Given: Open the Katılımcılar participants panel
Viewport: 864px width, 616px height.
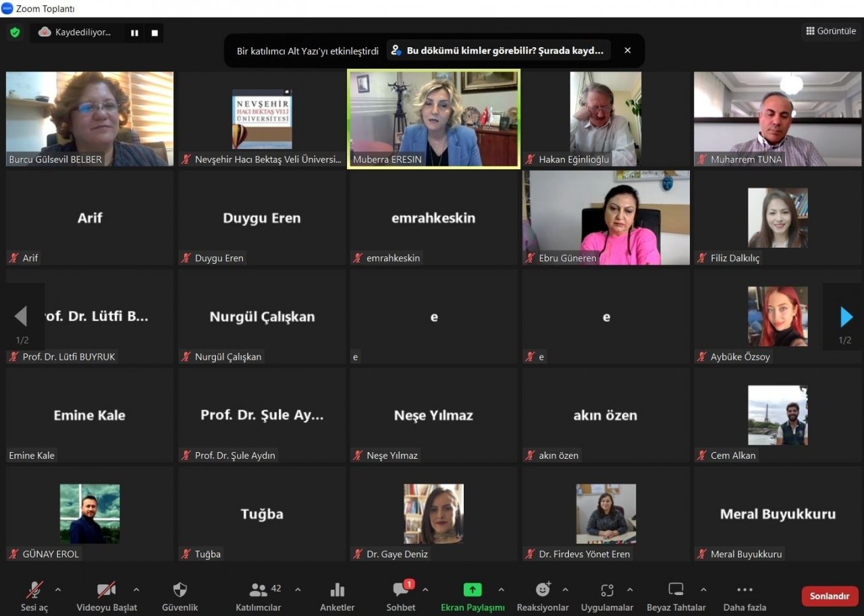Looking at the screenshot, I should [259, 590].
